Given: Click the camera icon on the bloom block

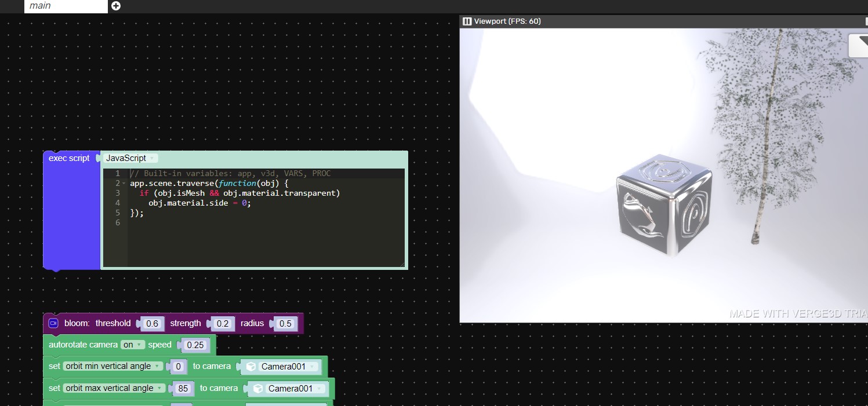Looking at the screenshot, I should (54, 323).
